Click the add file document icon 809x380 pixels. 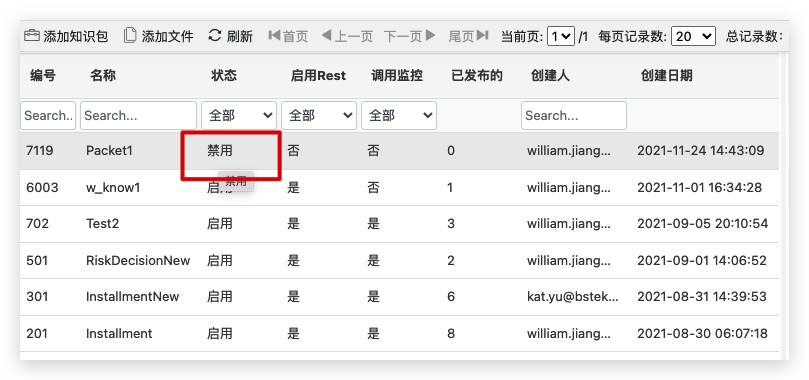(130, 36)
